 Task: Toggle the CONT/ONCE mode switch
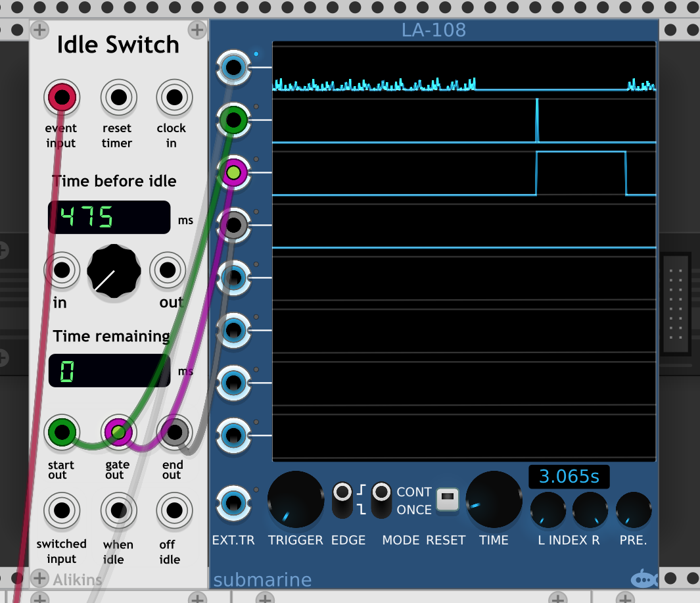click(x=382, y=500)
